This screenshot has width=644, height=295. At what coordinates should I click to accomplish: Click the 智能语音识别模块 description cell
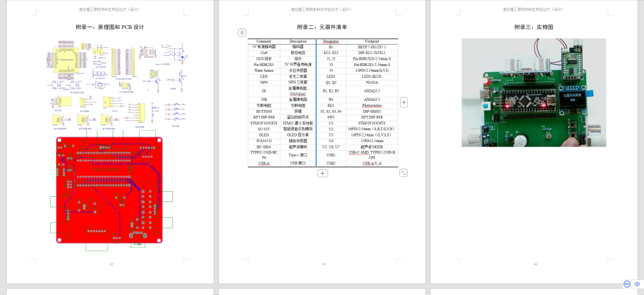(x=297, y=128)
